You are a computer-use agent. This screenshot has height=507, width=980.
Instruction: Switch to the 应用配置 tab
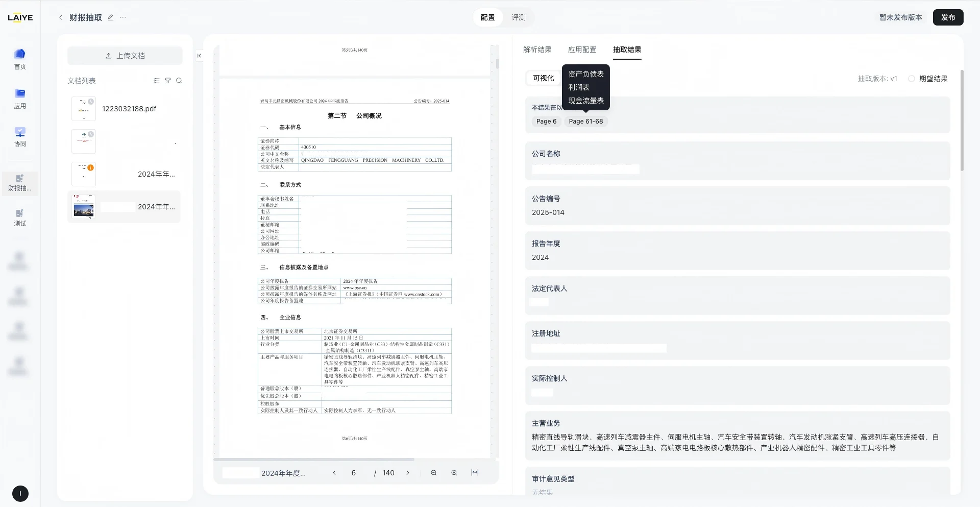[x=582, y=50]
